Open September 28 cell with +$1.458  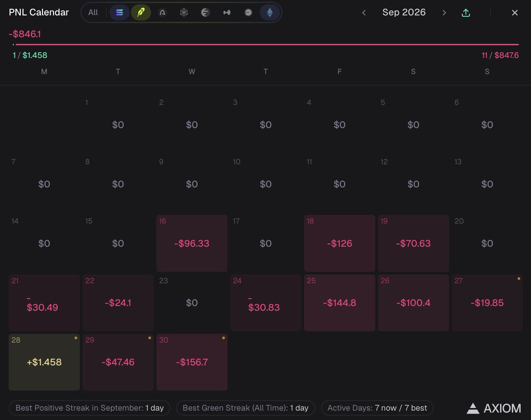click(44, 362)
